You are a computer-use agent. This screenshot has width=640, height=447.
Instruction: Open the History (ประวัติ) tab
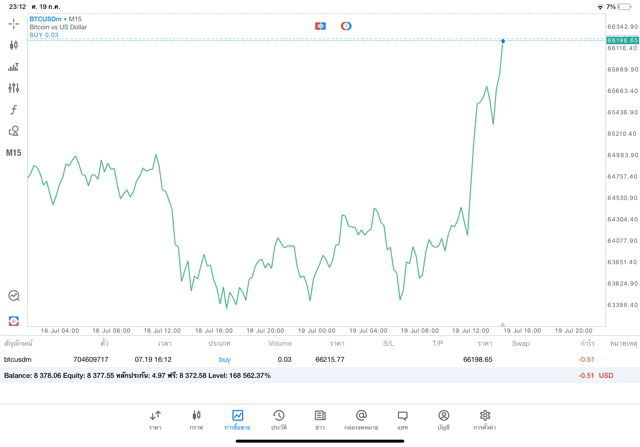(279, 419)
